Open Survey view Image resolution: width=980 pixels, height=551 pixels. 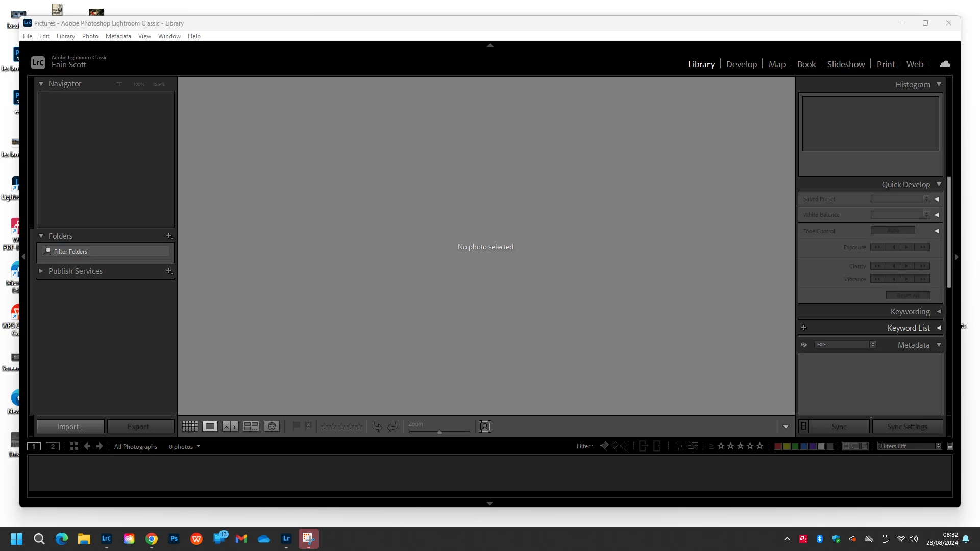coord(251,427)
